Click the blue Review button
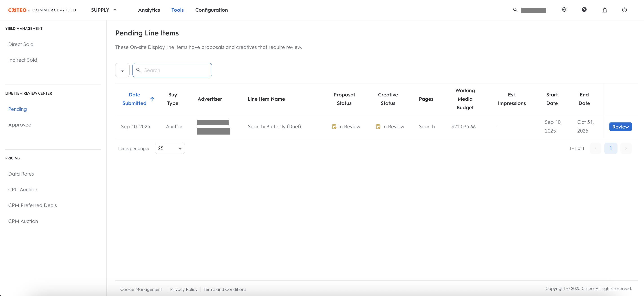This screenshot has height=296, width=644. point(620,126)
